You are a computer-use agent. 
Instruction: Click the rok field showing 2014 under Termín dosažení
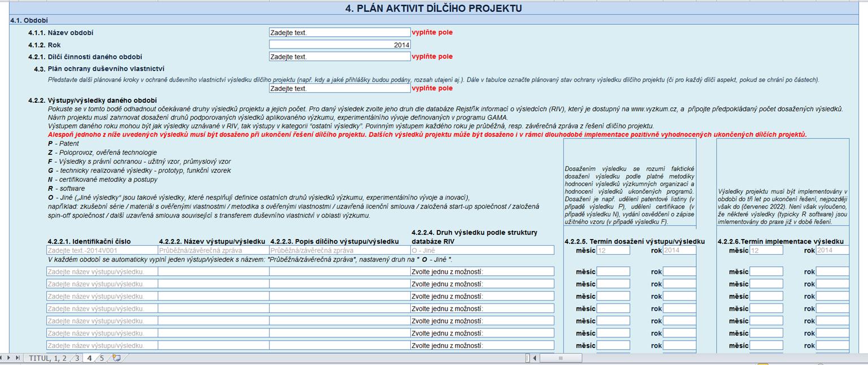(x=679, y=250)
